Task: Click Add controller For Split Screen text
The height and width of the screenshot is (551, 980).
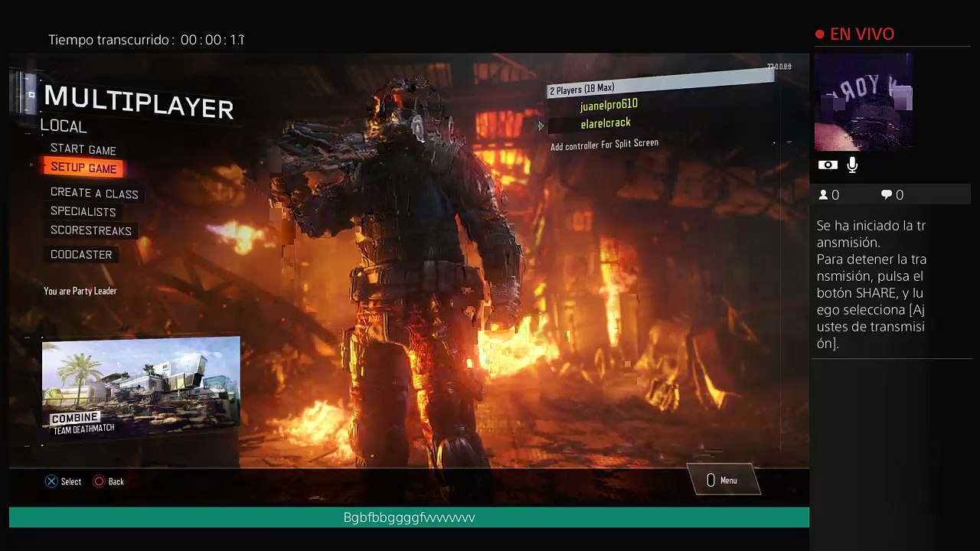Action: click(x=604, y=144)
